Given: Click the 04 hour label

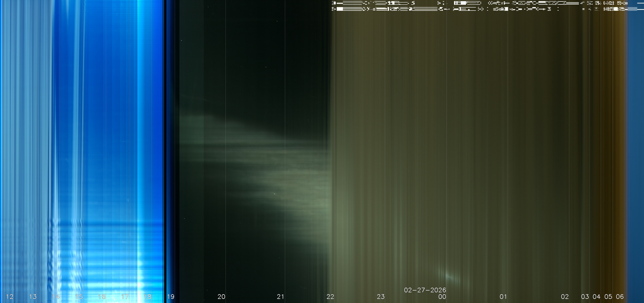Looking at the screenshot, I should point(597,297).
